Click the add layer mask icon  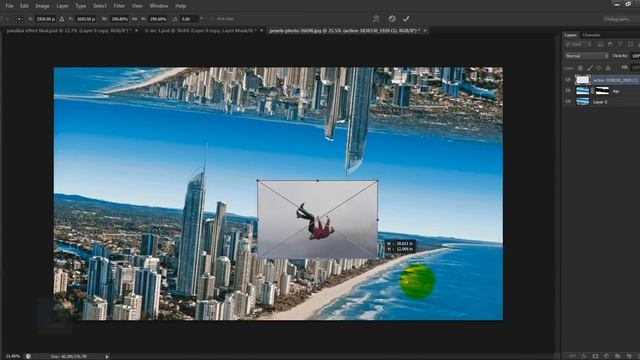(595, 356)
